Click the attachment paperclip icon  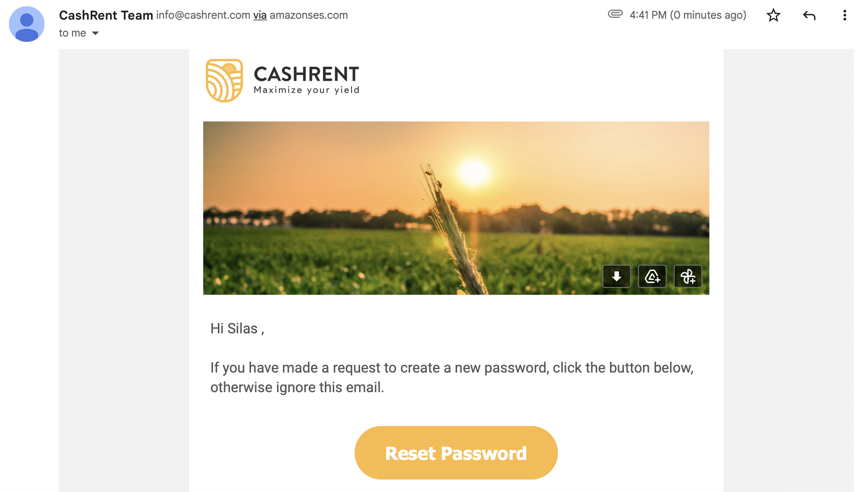(615, 14)
